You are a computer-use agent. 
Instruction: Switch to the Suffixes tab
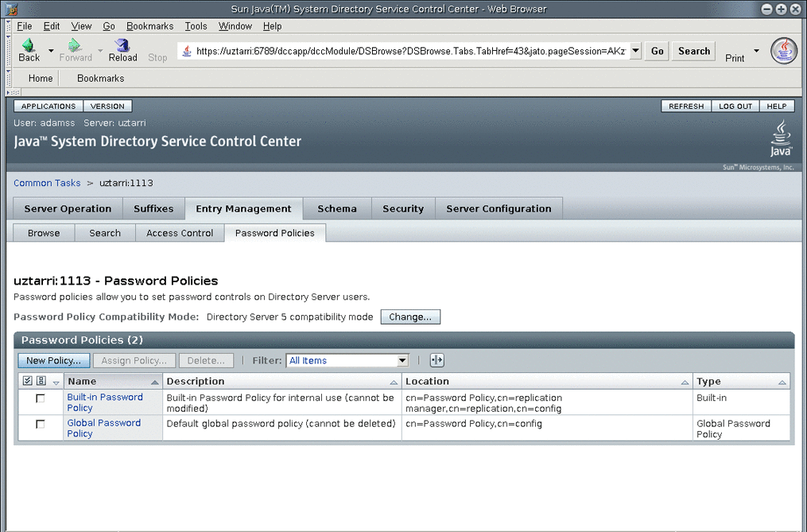[153, 208]
